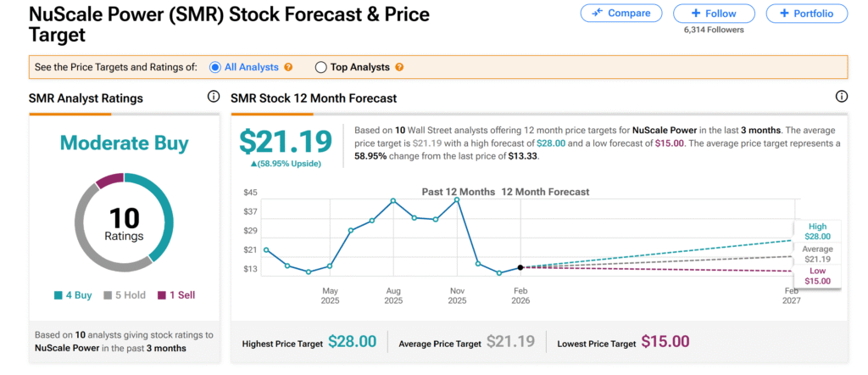This screenshot has width=868, height=375.
Task: Click the plus icon on Follow button
Action: [x=695, y=14]
